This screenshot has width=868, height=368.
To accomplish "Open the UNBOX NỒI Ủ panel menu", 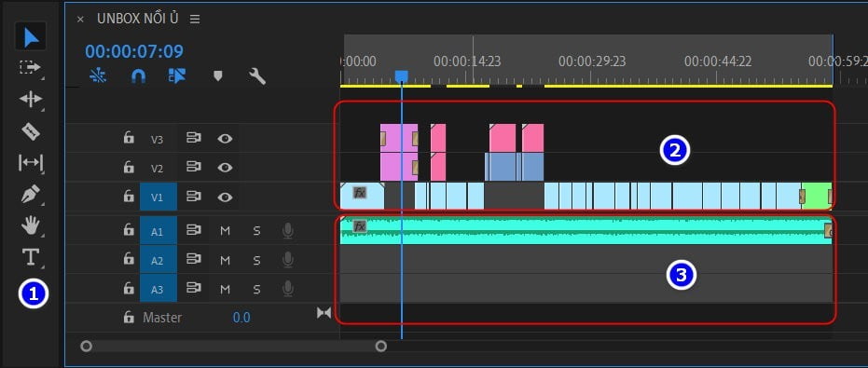I will coord(195,19).
